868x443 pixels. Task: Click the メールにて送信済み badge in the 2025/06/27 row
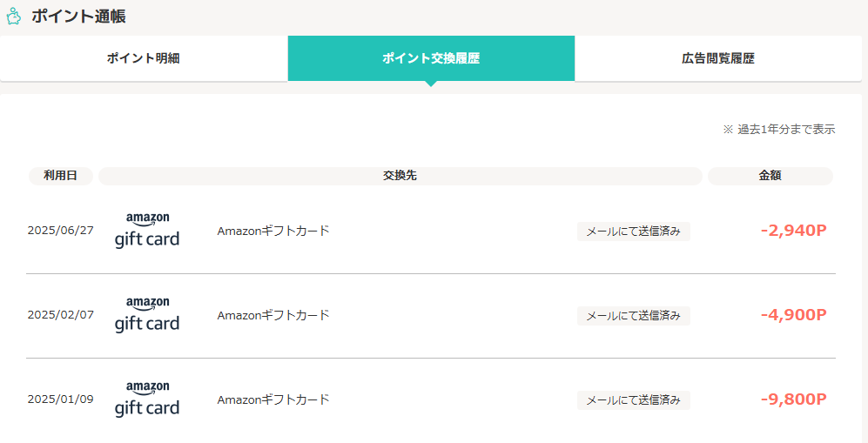[633, 232]
